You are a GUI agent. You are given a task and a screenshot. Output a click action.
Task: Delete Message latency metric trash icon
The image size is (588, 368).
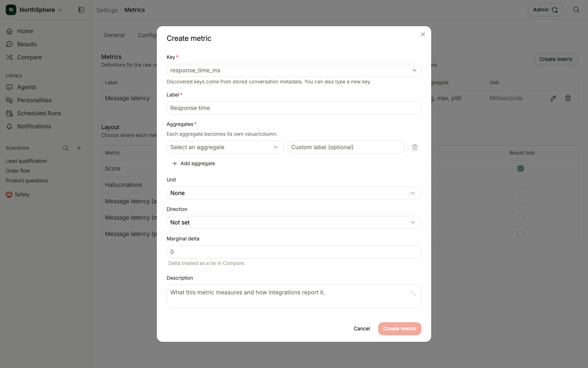click(x=568, y=98)
